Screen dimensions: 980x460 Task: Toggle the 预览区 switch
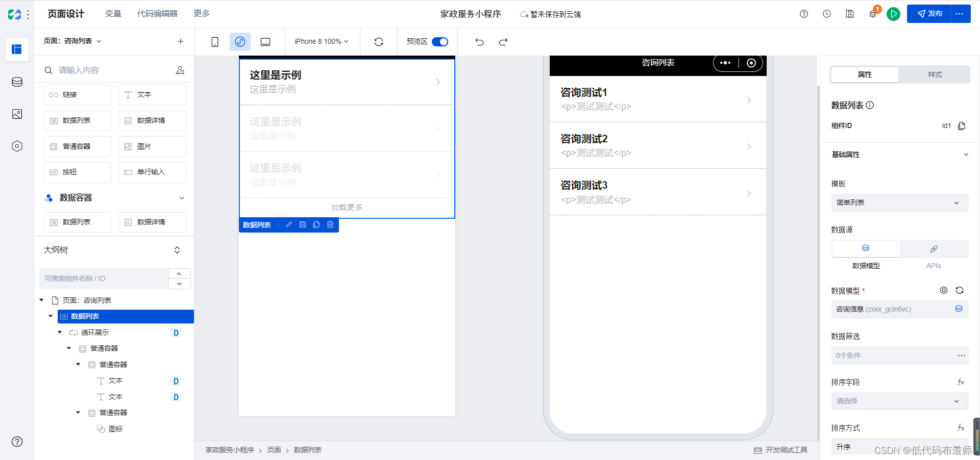tap(440, 42)
